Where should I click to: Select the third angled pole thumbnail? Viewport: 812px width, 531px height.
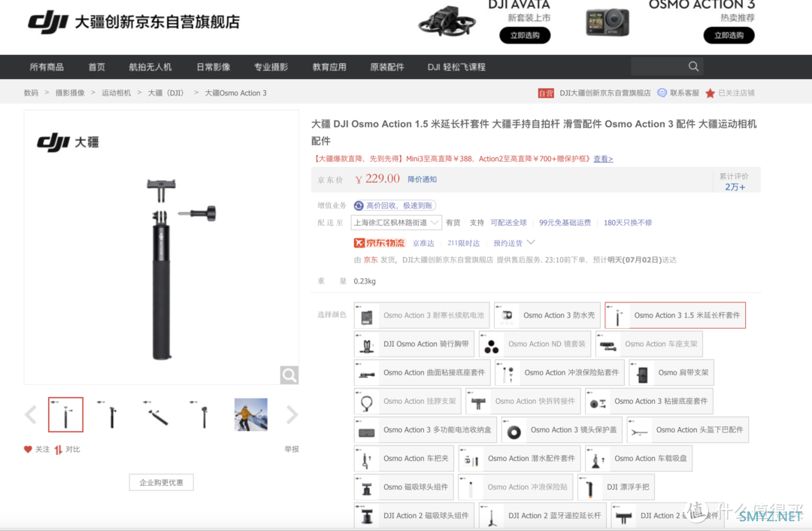[x=158, y=414]
